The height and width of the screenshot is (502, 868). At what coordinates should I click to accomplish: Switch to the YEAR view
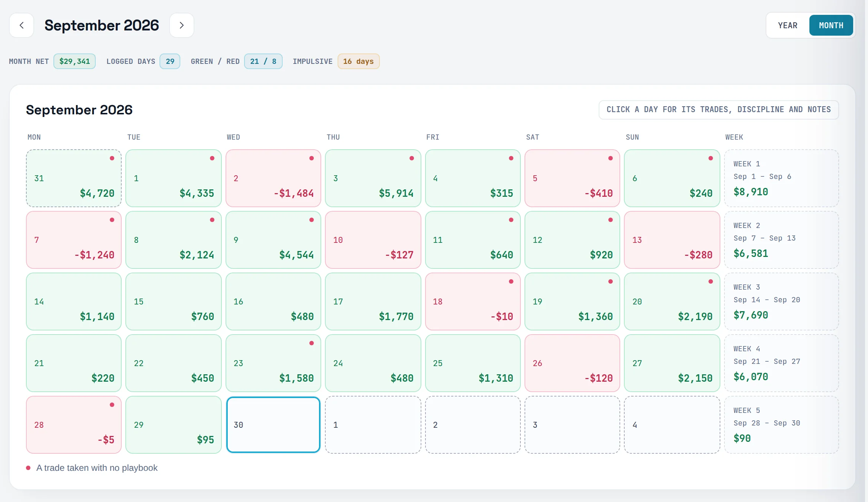click(788, 25)
